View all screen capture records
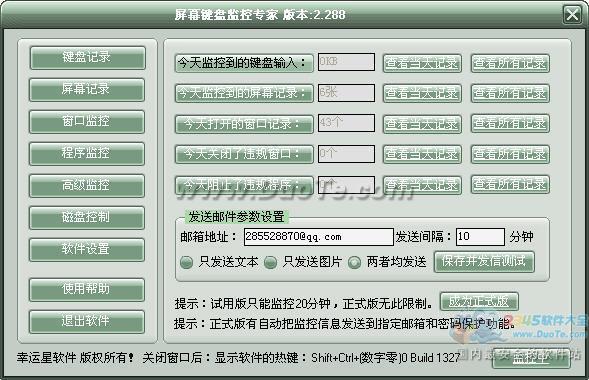Screen dimensions: 589x380 510,93
